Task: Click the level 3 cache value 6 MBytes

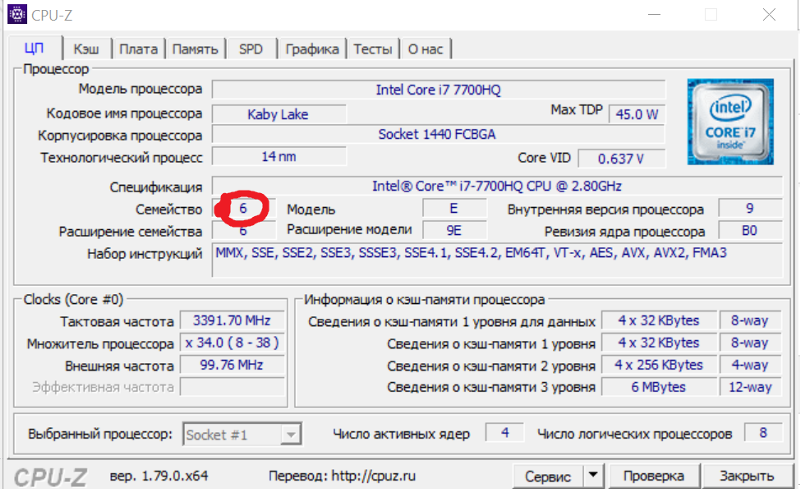Action: (659, 387)
